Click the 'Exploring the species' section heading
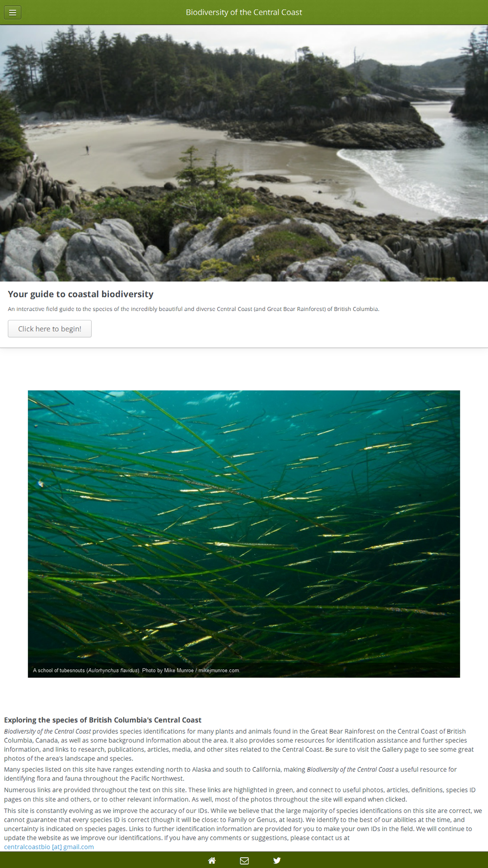This screenshot has width=488, height=868. point(102,720)
